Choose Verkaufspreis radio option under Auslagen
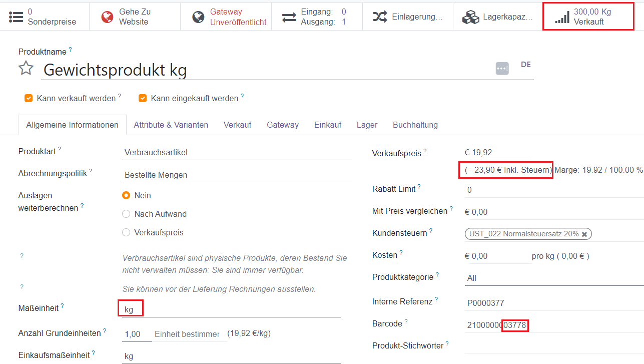 point(126,232)
